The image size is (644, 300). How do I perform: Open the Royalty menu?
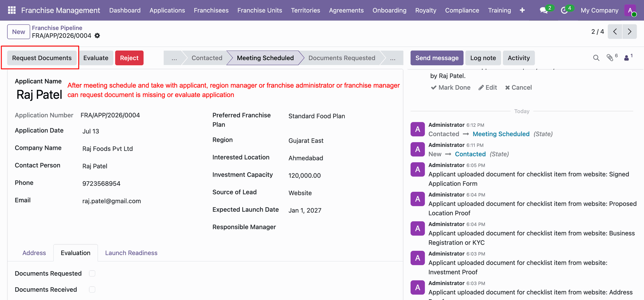[426, 10]
